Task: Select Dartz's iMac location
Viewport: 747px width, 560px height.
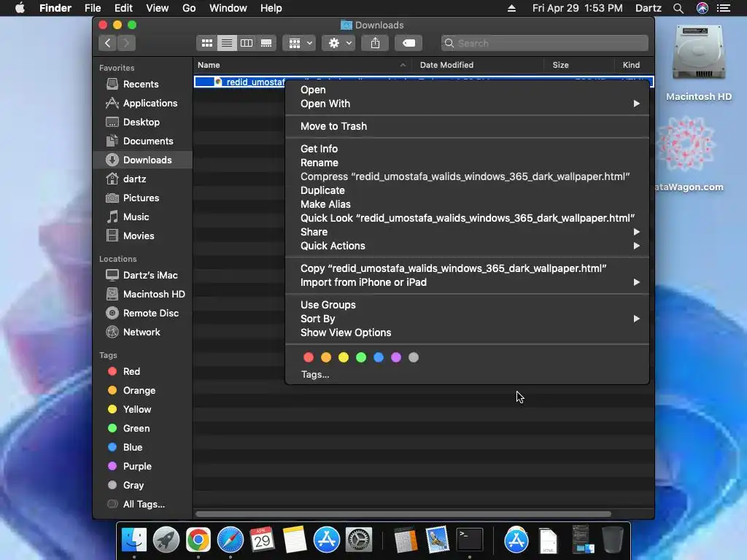Action: [143, 275]
